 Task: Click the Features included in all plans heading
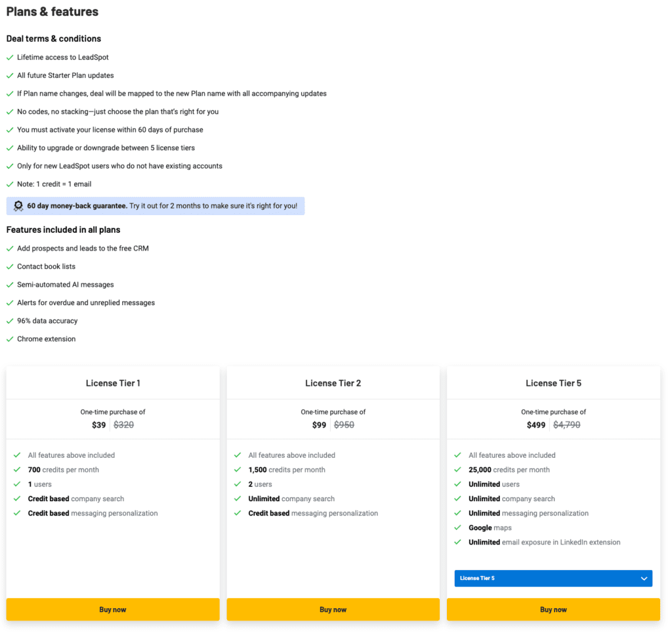click(63, 230)
